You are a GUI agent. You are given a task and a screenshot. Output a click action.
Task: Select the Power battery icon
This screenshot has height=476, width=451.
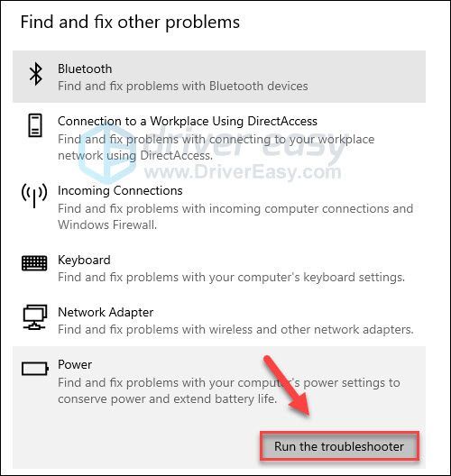[x=35, y=369]
